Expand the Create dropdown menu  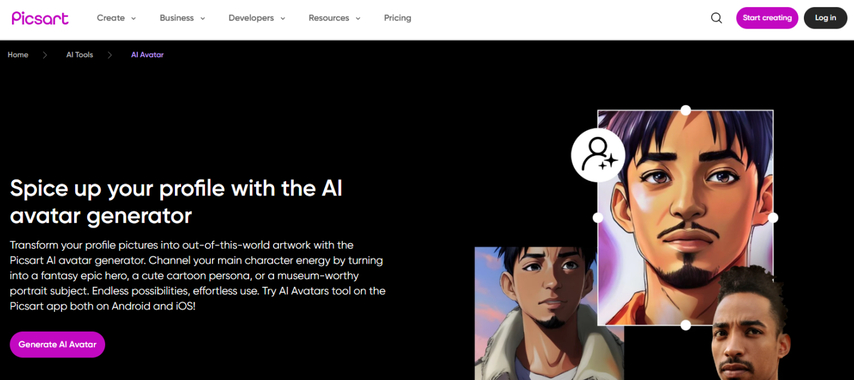[116, 18]
